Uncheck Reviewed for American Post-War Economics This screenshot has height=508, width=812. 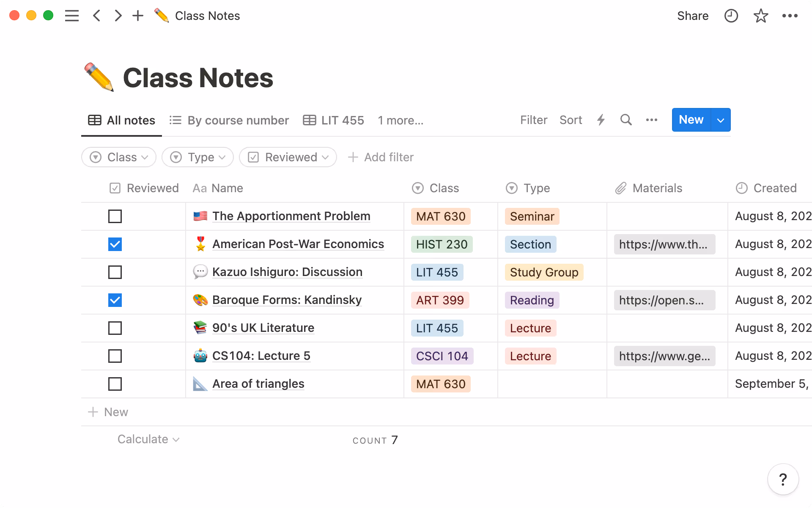coord(115,244)
